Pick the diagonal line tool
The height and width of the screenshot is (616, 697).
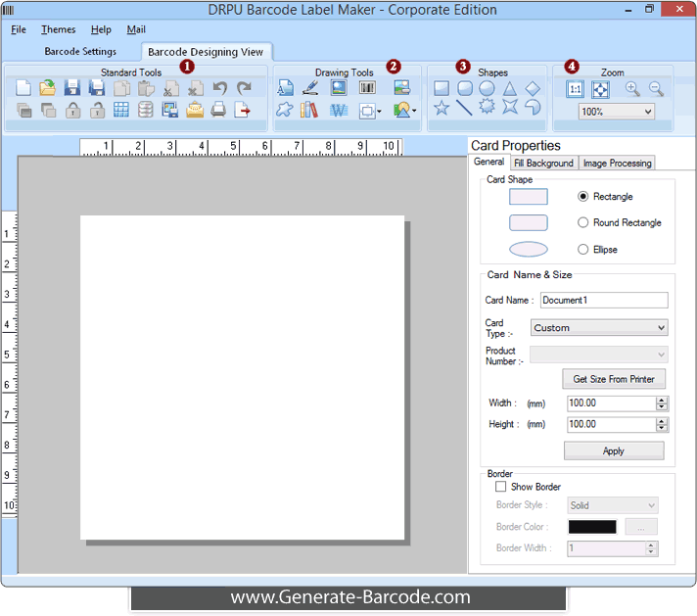464,108
